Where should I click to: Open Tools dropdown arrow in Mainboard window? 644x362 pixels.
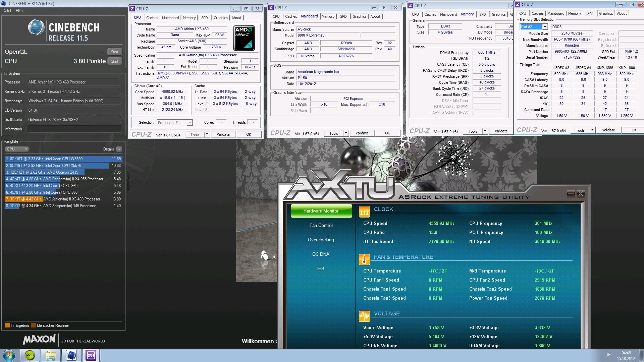(346, 133)
